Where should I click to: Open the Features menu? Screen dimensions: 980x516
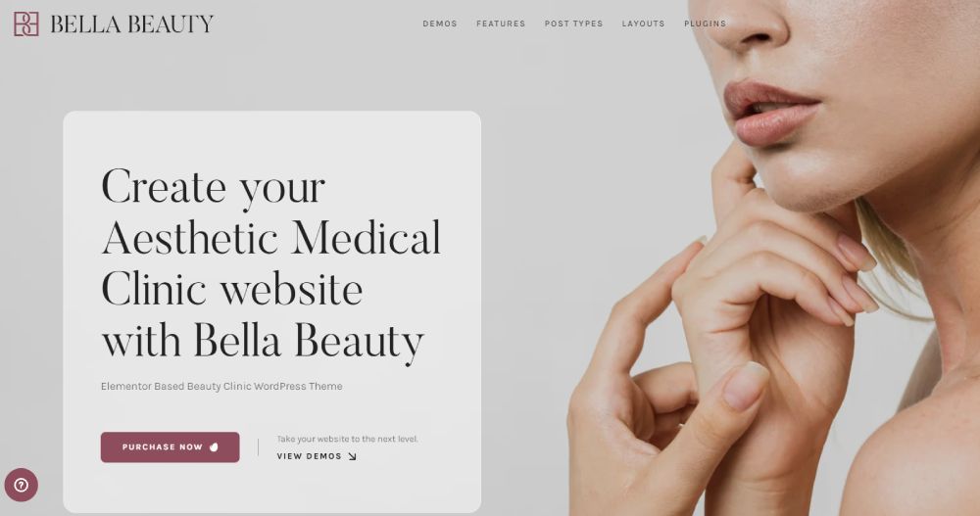[x=501, y=23]
